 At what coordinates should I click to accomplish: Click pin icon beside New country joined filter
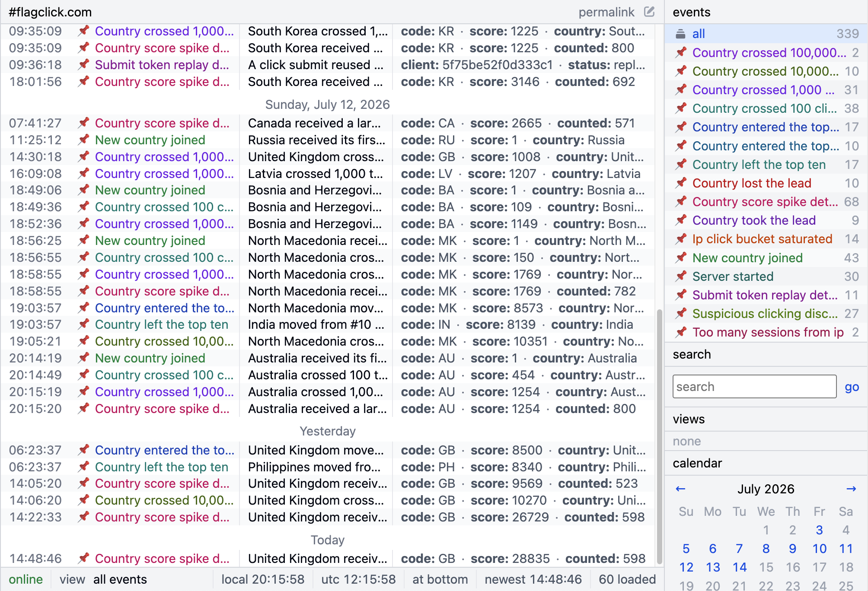pos(681,257)
